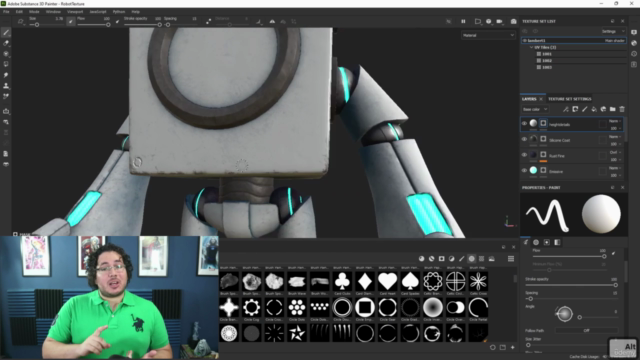The width and height of the screenshot is (640, 360).
Task: Toggle flow pen pressure button in top toolbar
Action: click(x=118, y=22)
